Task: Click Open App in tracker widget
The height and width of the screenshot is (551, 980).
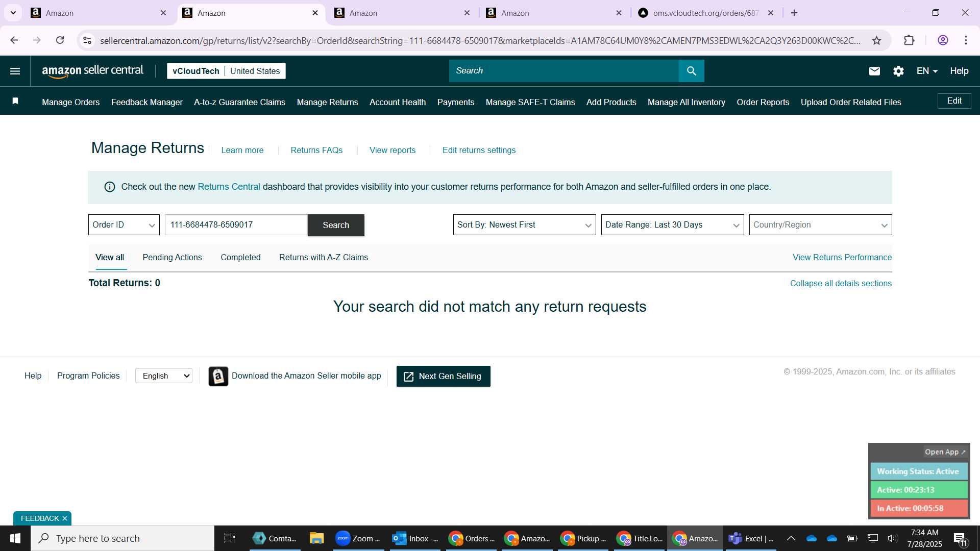Action: [945, 452]
